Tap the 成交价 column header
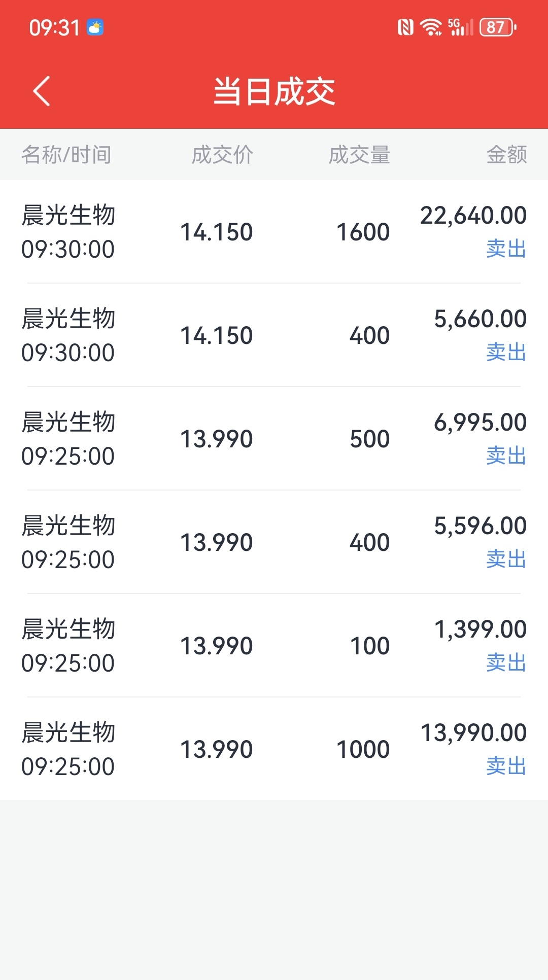 (x=222, y=155)
